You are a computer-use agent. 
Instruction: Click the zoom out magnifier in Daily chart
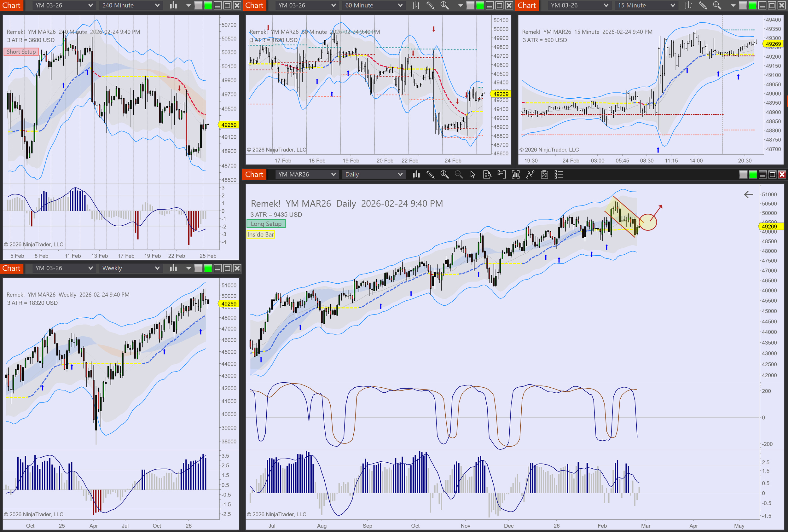click(458, 175)
